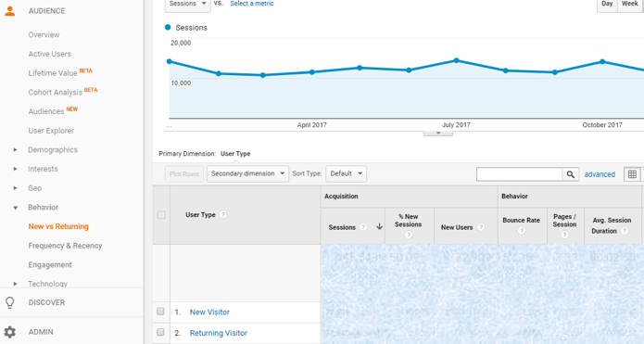Image resolution: width=644 pixels, height=344 pixels.
Task: Open Audiences report
Action: pos(46,111)
